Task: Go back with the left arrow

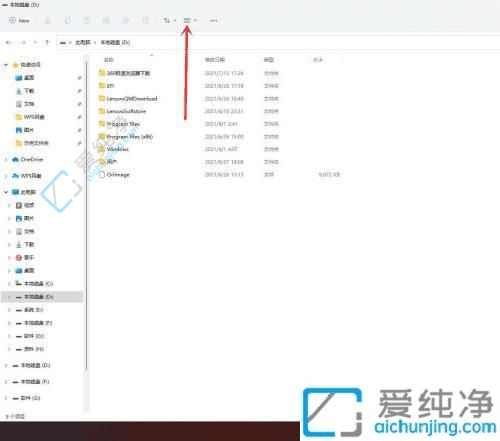Action: 9,42
